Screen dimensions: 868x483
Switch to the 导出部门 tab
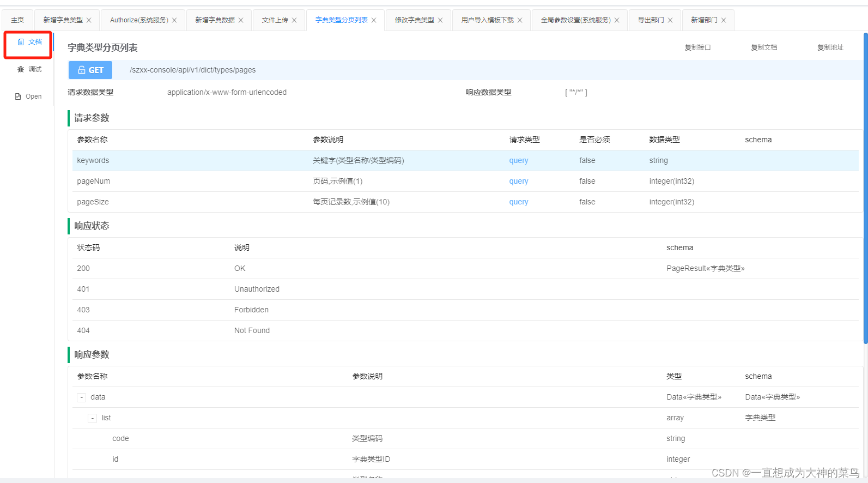point(651,20)
